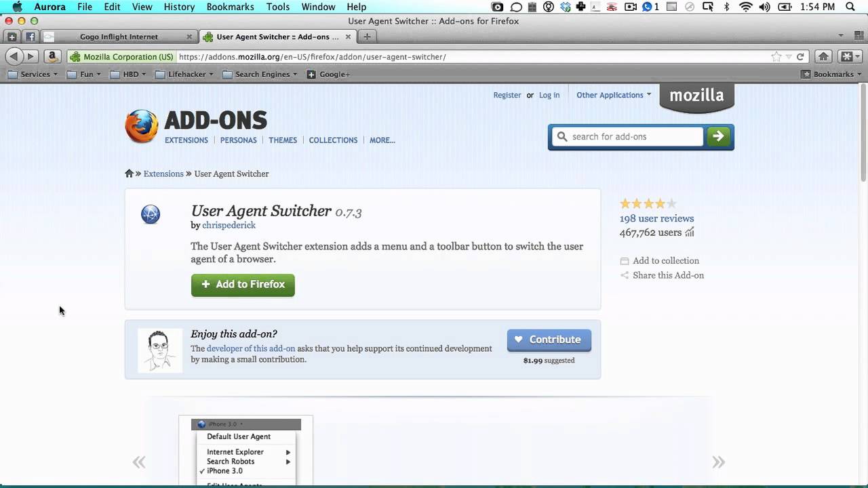Expand the Services bookmarks folder

click(x=33, y=75)
